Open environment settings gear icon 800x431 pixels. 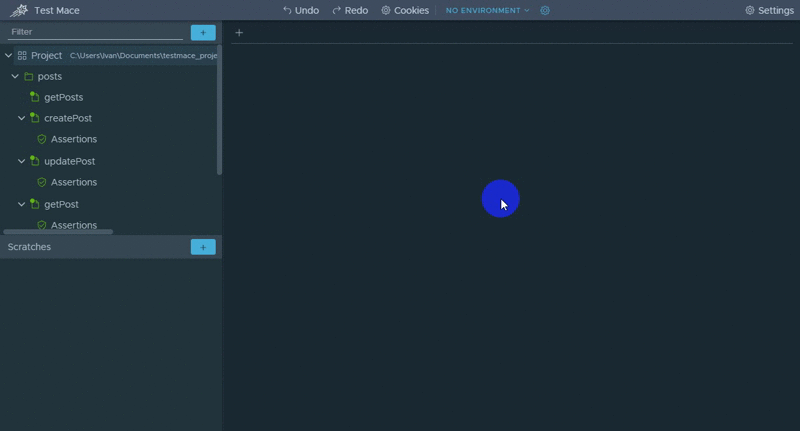545,10
